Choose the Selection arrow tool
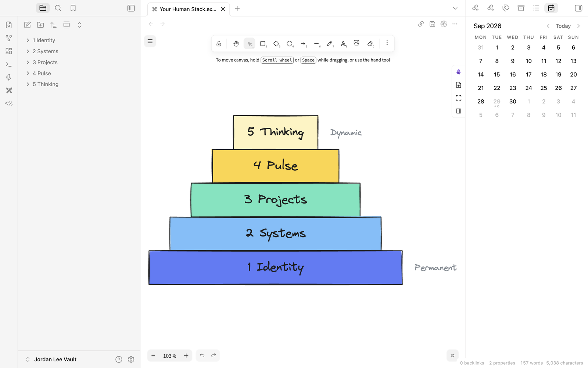Image resolution: width=588 pixels, height=368 pixels. pyautogui.click(x=250, y=43)
